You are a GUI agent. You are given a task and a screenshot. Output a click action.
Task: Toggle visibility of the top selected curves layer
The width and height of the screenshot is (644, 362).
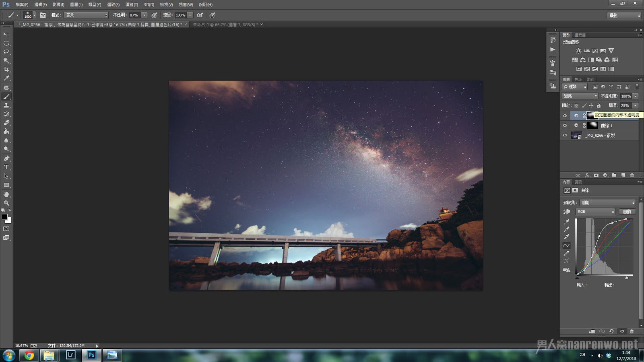point(565,115)
